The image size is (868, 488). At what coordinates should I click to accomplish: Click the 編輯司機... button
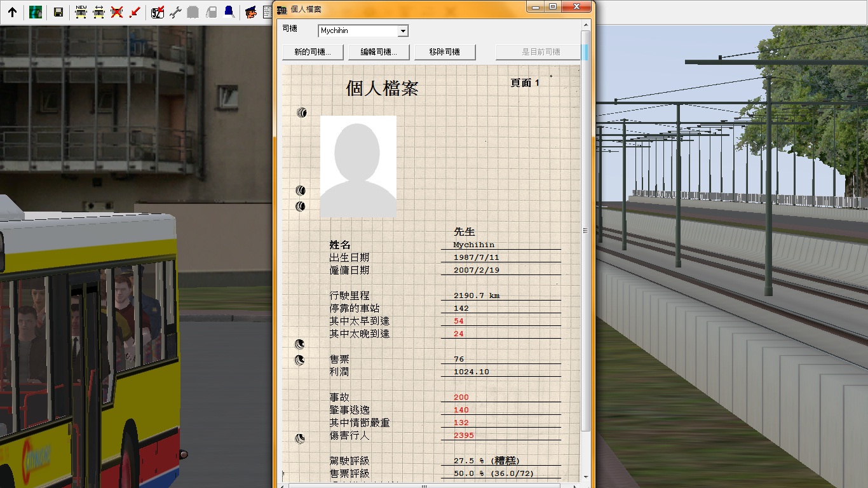pyautogui.click(x=379, y=52)
